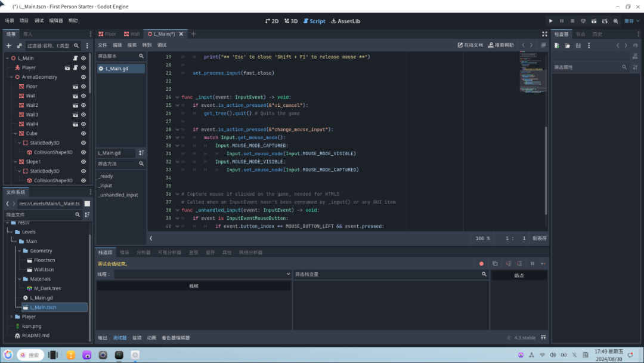Instantiate child scene link icon
The image size is (644, 363).
pos(19,45)
